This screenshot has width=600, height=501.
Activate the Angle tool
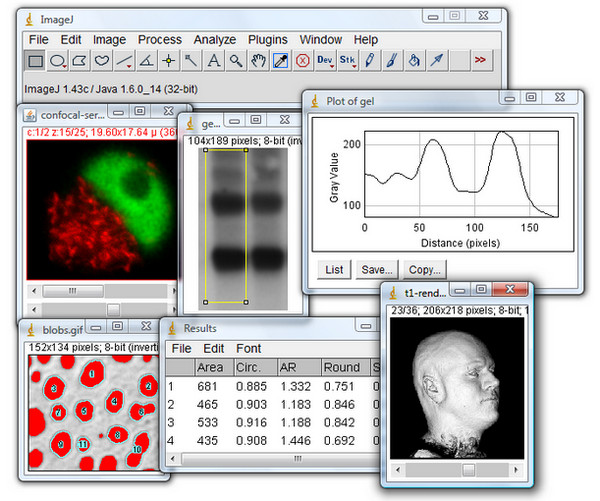[147, 61]
